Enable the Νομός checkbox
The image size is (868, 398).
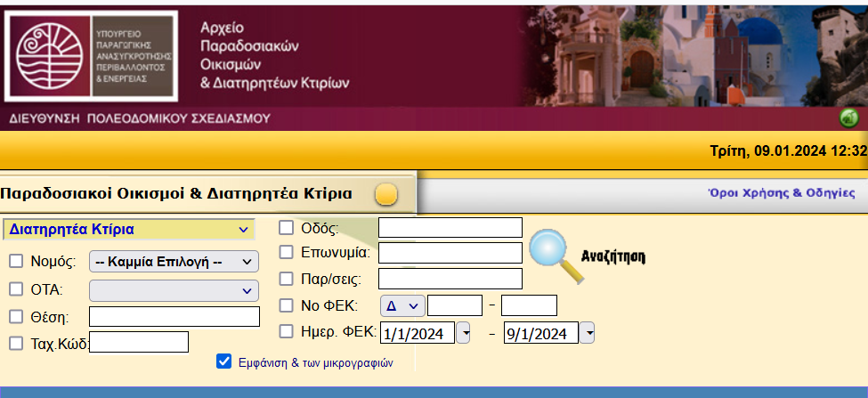(16, 262)
